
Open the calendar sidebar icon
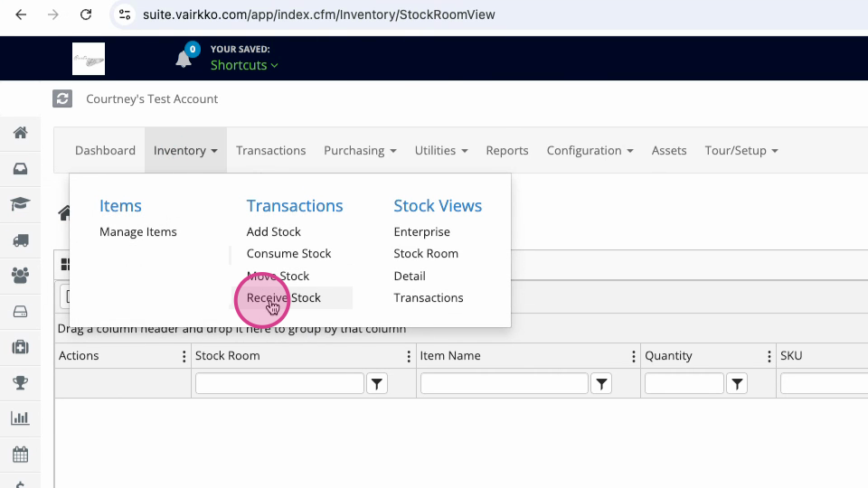coord(21,455)
